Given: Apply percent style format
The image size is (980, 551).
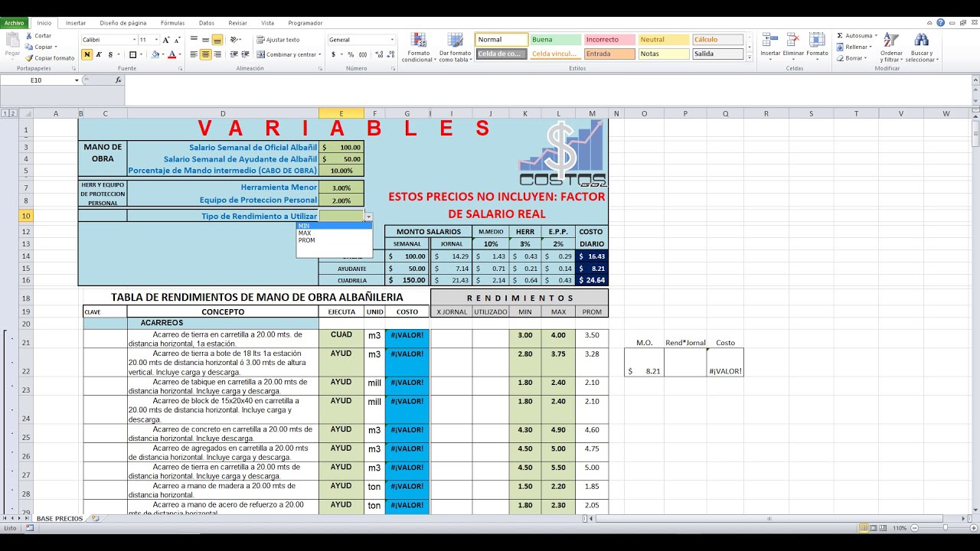Looking at the screenshot, I should pos(350,54).
